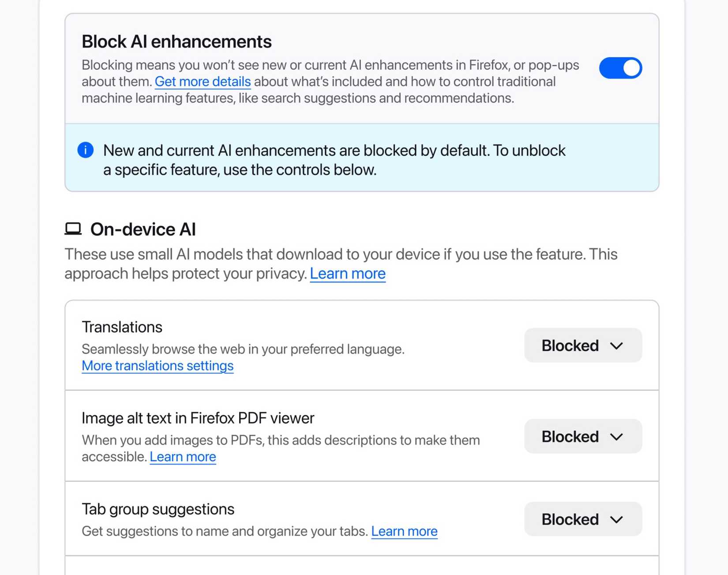Viewport: 728px width, 575px height.
Task: Click the On-device AI section heading
Action: click(x=143, y=229)
